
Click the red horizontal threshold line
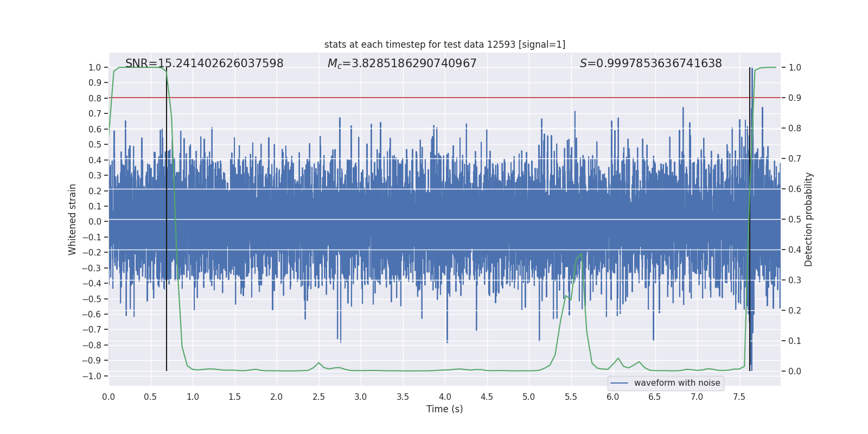click(434, 98)
